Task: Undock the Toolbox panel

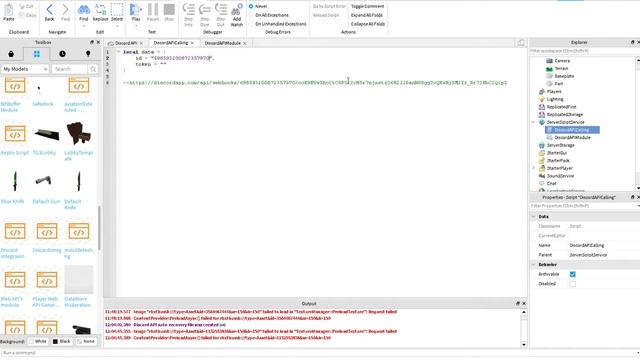Action: (x=92, y=42)
